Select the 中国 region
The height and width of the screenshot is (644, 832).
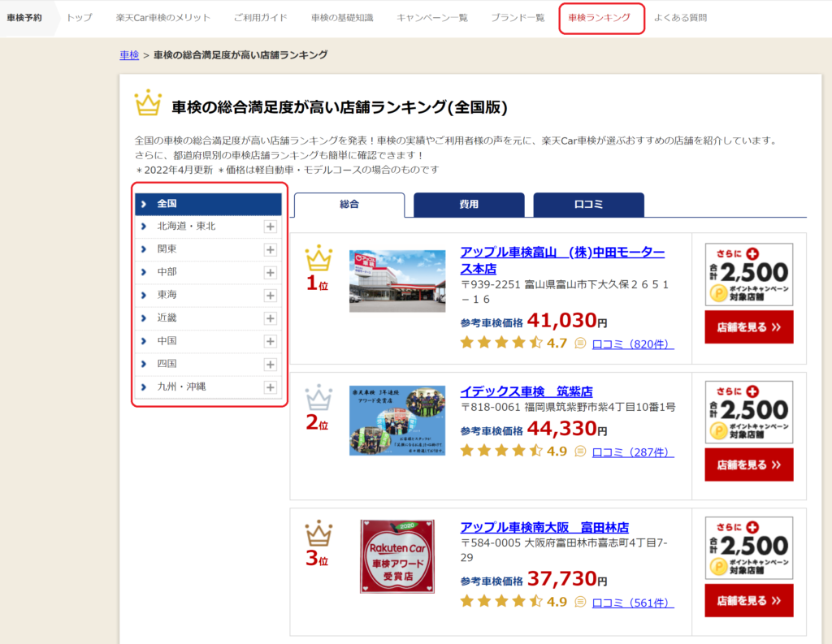[167, 341]
